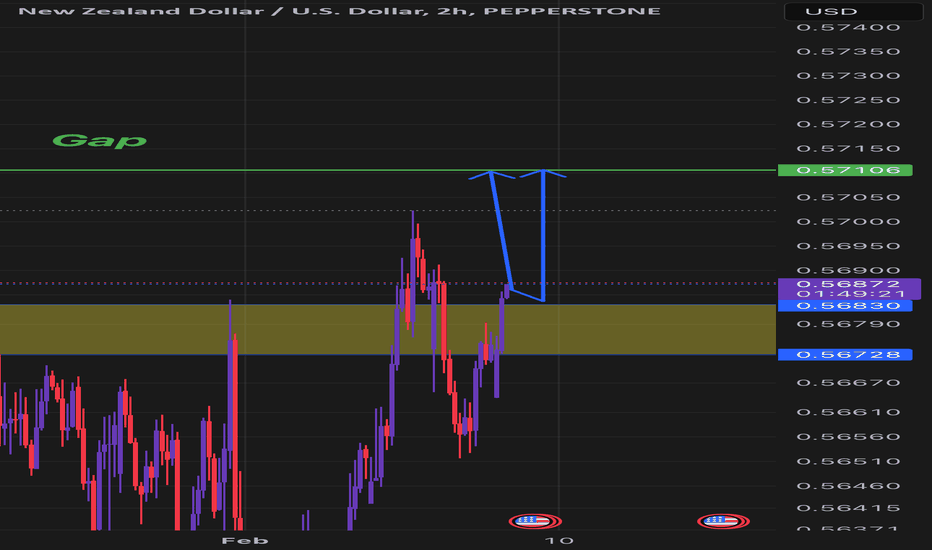This screenshot has width=932, height=550.
Task: Click the 0.57050 price scale value
Action: pos(848,197)
